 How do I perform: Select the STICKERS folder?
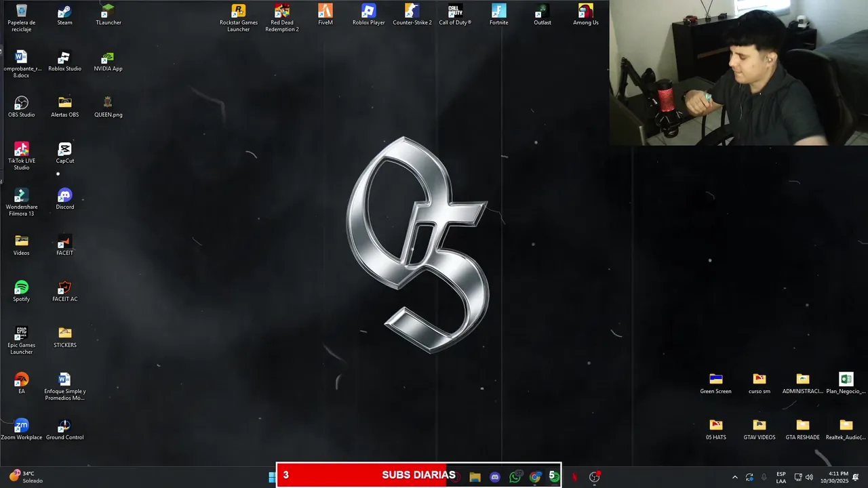click(x=64, y=338)
